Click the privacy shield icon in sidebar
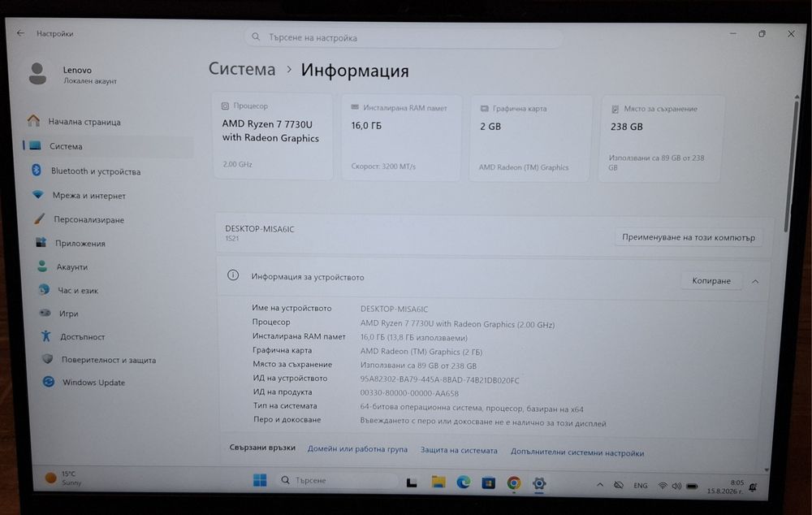The height and width of the screenshot is (515, 812). pos(47,358)
